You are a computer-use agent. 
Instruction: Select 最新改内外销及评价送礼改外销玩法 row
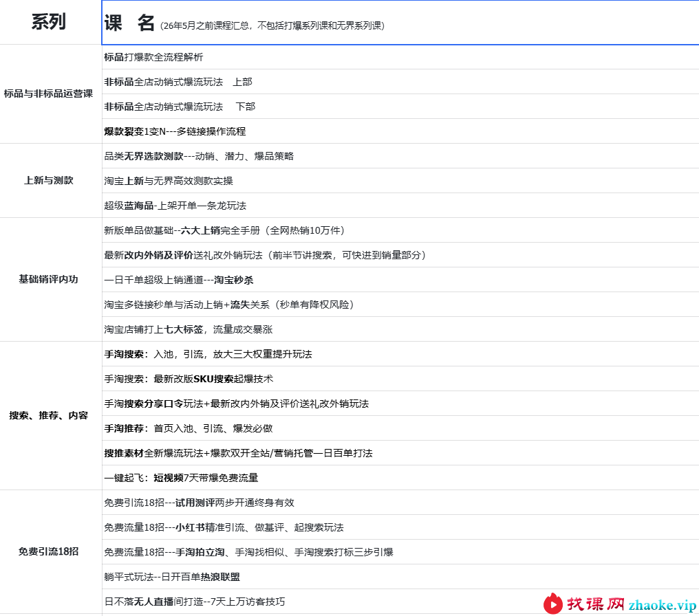tap(400, 255)
